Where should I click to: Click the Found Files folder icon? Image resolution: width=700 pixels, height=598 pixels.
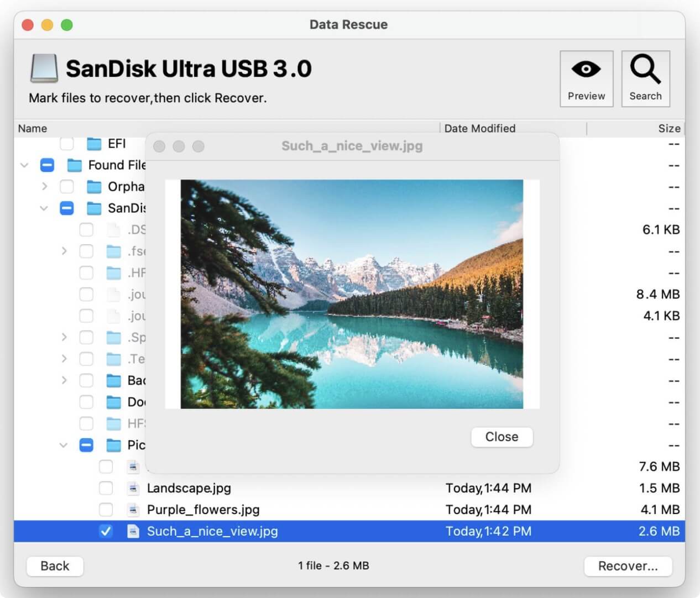(75, 165)
